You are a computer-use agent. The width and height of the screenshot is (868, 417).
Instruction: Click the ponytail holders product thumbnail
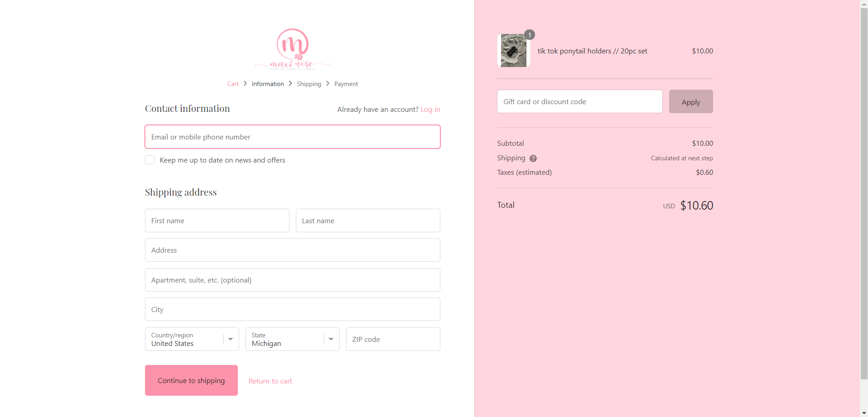[x=513, y=51]
